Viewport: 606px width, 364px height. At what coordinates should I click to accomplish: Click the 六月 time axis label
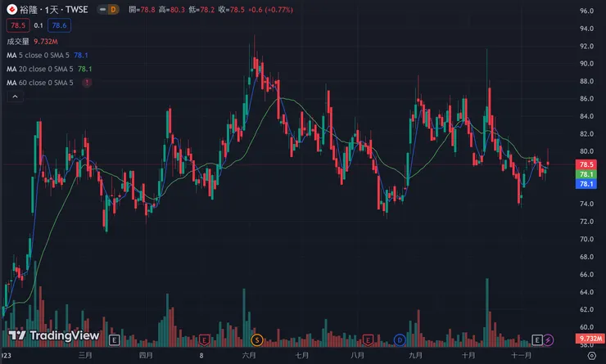click(x=249, y=355)
